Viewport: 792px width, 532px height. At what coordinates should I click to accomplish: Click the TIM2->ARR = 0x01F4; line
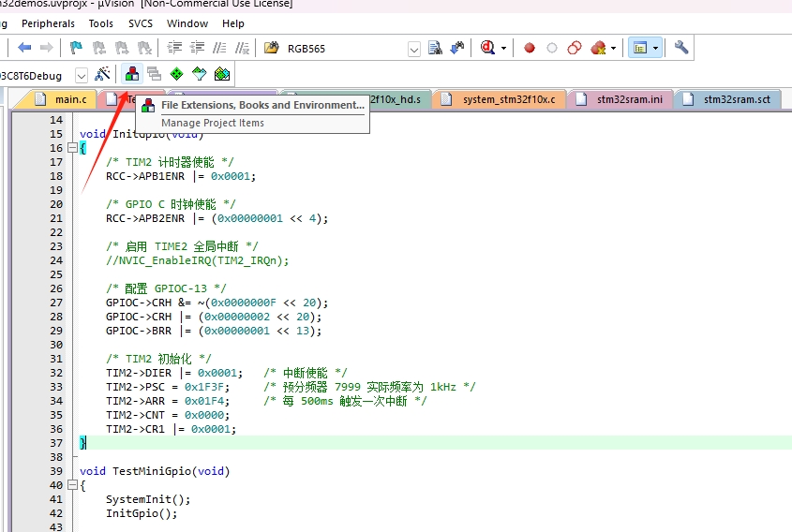[x=168, y=401]
